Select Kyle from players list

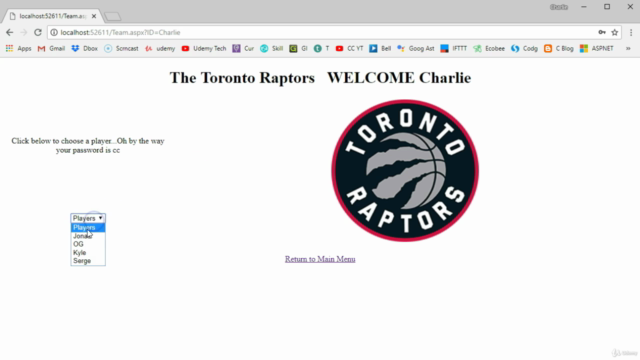(x=88, y=253)
